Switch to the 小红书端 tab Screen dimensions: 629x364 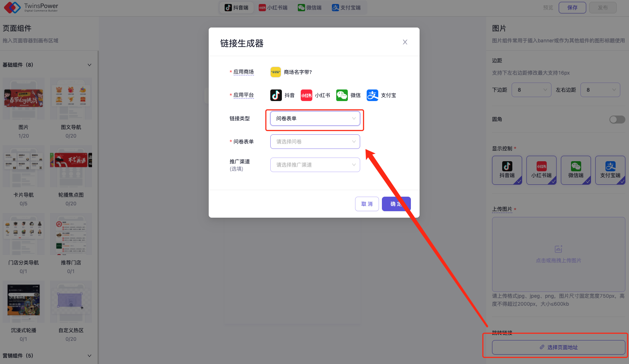coord(273,8)
